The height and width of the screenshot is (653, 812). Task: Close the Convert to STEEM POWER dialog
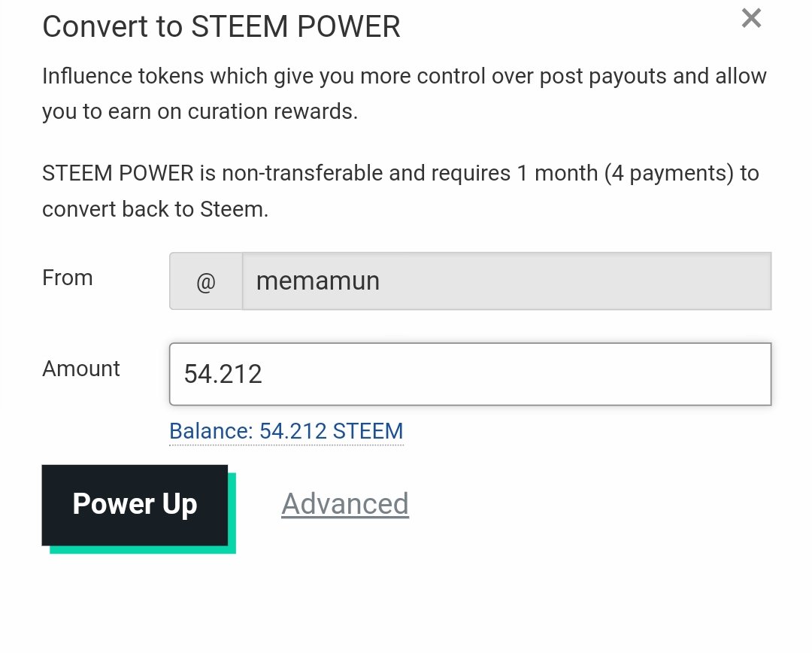tap(751, 19)
